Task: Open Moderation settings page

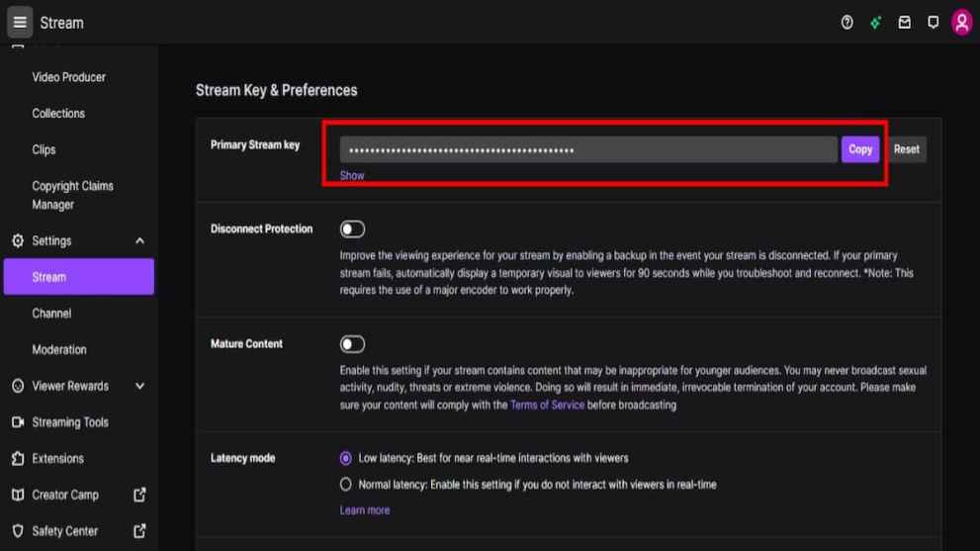Action: [x=58, y=350]
